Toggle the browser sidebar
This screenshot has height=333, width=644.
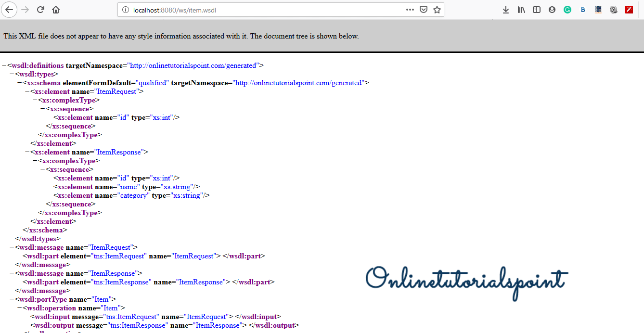[537, 10]
